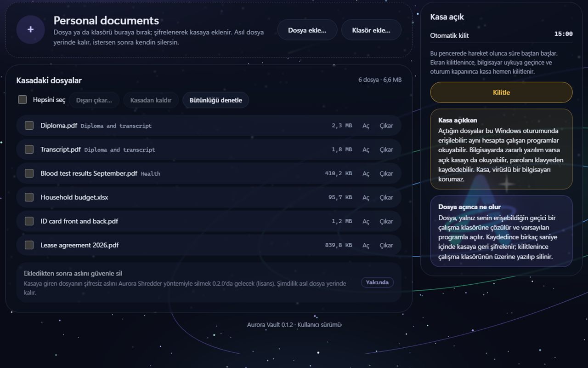The width and height of the screenshot is (588, 368).
Task: Choose the Klasör ekle... button
Action: [371, 30]
